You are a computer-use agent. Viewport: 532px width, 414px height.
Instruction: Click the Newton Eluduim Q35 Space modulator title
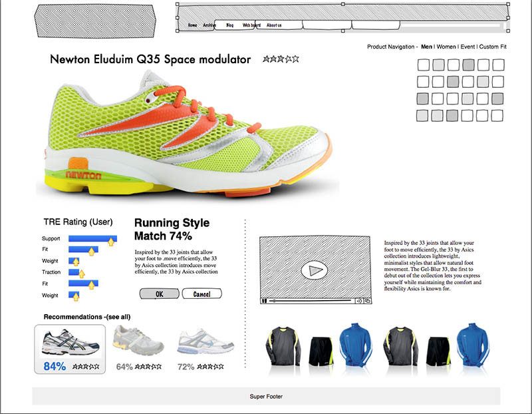pos(150,59)
